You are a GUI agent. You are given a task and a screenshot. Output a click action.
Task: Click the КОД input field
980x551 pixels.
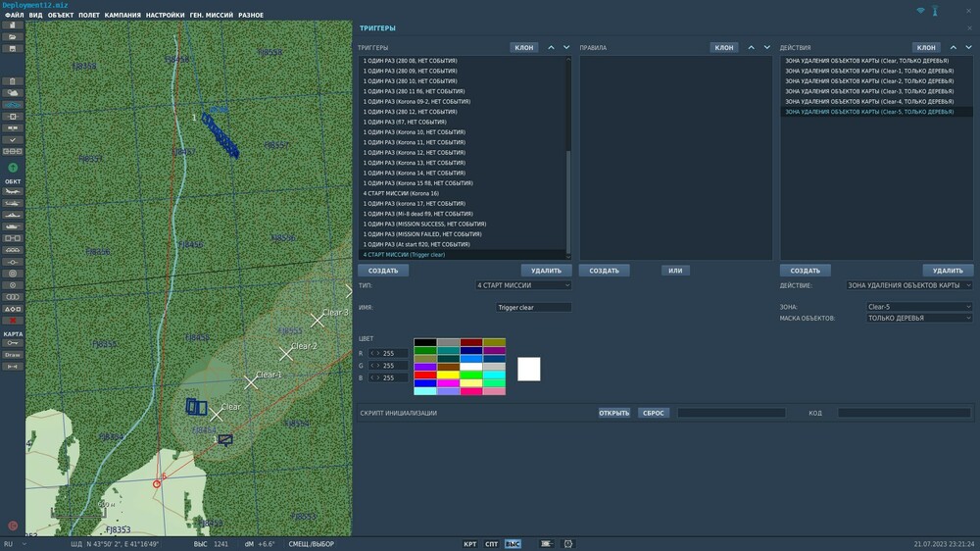click(x=904, y=414)
